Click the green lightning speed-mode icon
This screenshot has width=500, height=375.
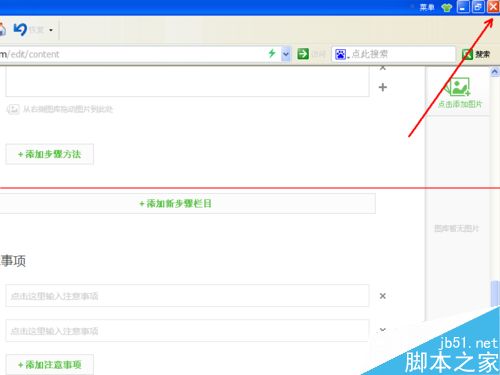point(272,53)
